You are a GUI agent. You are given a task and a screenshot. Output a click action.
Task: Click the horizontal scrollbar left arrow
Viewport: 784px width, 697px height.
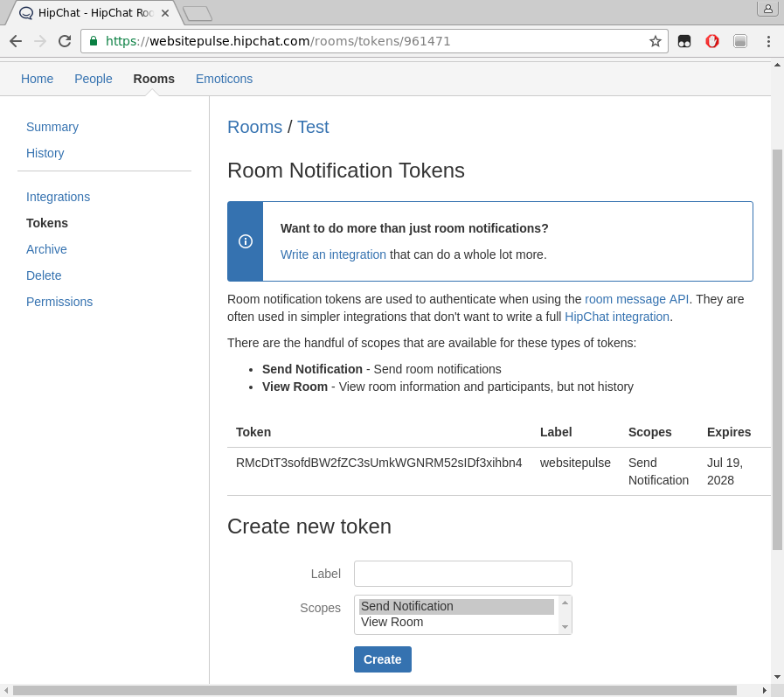coord(5,691)
